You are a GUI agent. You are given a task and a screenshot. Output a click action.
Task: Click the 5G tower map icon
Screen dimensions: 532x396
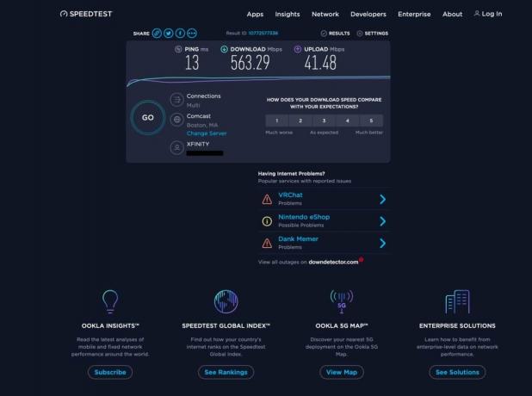342,301
